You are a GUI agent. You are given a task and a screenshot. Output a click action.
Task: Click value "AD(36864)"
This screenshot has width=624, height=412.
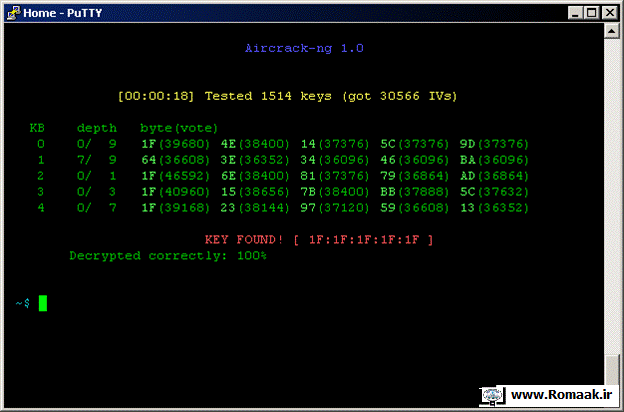(x=494, y=176)
